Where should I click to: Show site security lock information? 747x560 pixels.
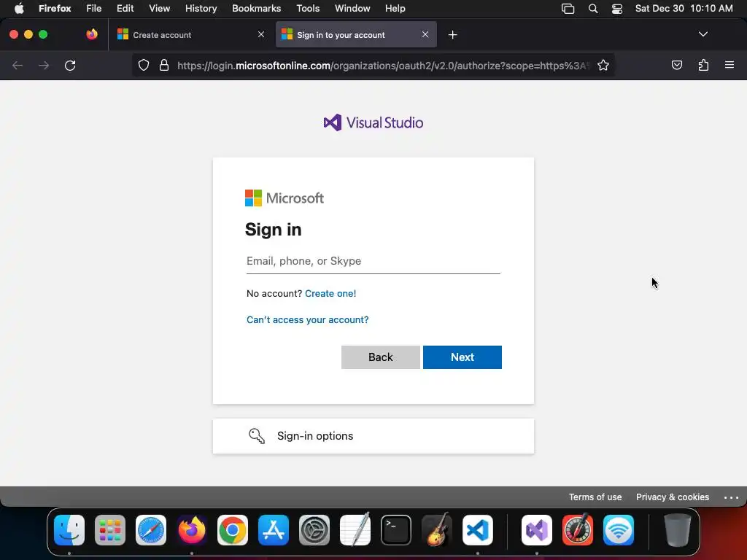[164, 65]
